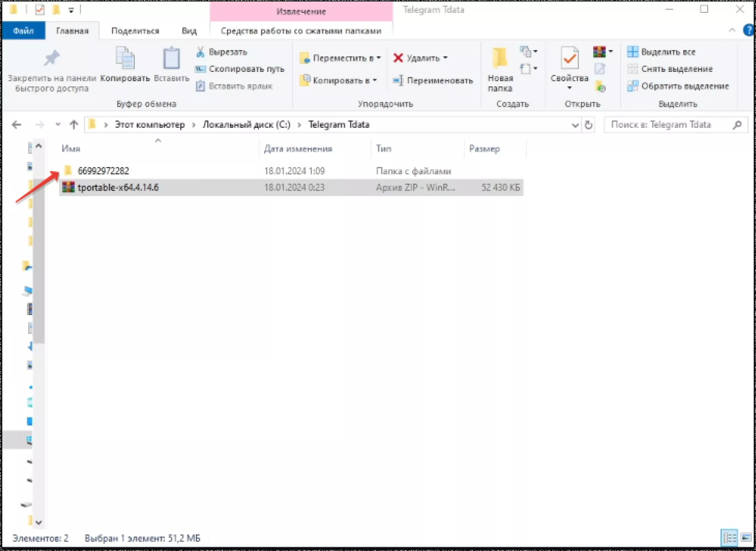
Task: Click the Вставить (Paste) ribbon icon
Action: pyautogui.click(x=171, y=58)
